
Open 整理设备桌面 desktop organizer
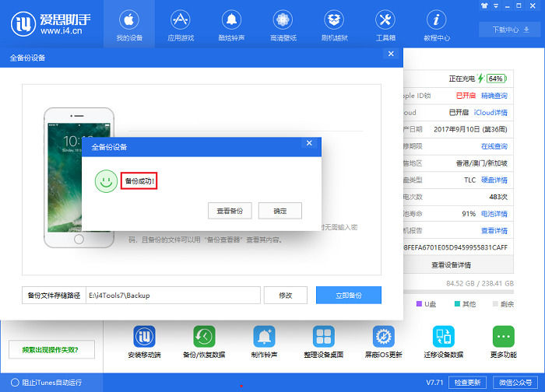tap(323, 342)
